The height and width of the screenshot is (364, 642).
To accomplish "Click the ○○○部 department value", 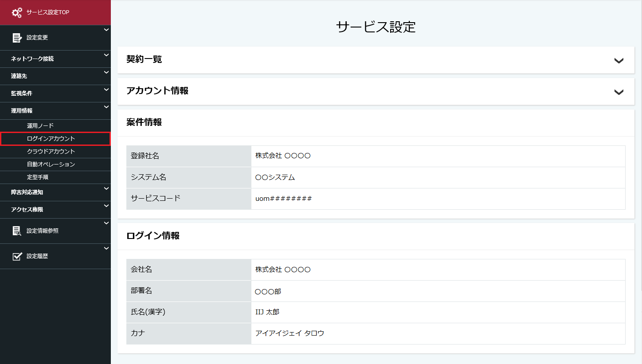I will pyautogui.click(x=268, y=291).
